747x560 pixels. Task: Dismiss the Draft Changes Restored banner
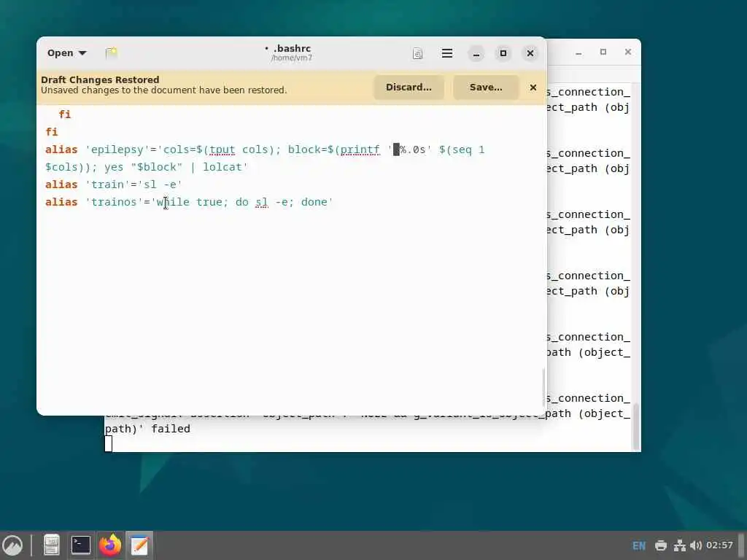point(533,87)
